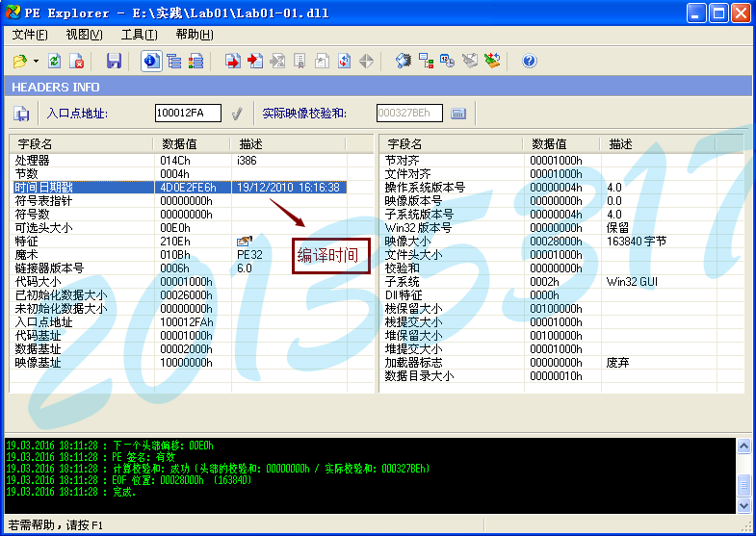Screen dimensions: 756x536
Task: Select the Dll特征 row
Action: 550,295
